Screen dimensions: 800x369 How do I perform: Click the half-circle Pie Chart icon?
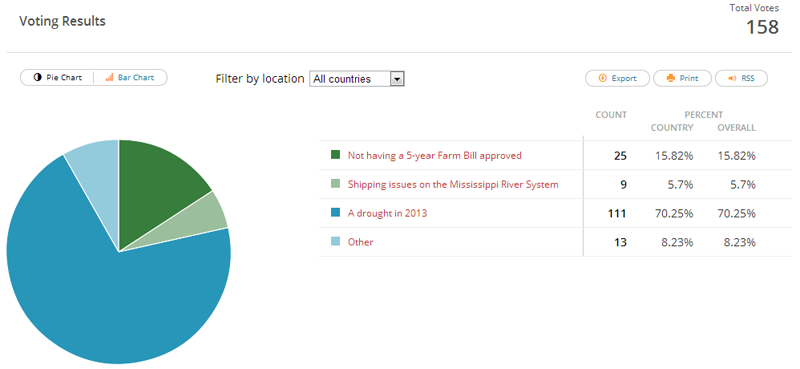tap(37, 78)
